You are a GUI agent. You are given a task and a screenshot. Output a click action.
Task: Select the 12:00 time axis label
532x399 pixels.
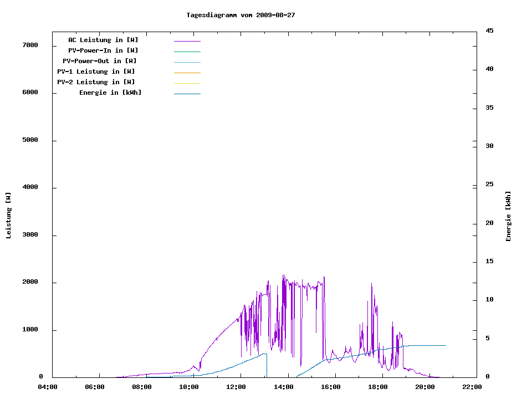236,387
